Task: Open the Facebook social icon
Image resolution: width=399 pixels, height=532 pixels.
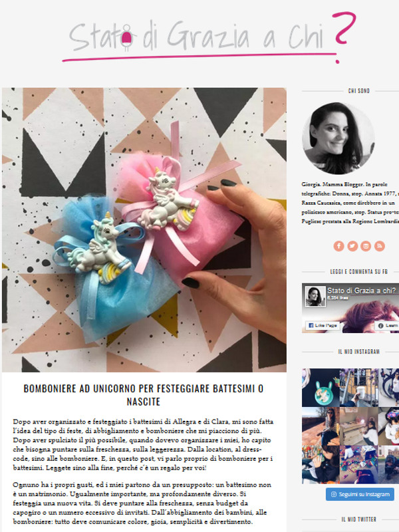Action: (338, 246)
